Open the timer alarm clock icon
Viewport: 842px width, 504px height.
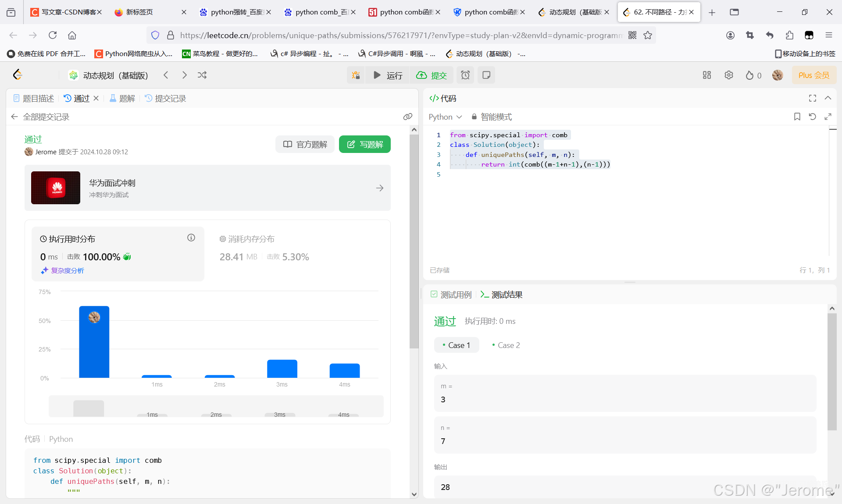pyautogui.click(x=465, y=75)
